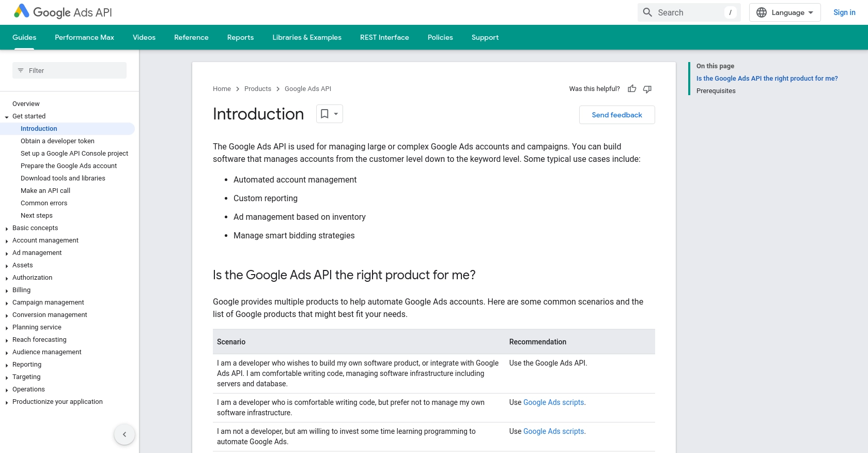This screenshot has width=868, height=453.
Task: Click the Google Ads API breadcrumb
Action: (308, 89)
